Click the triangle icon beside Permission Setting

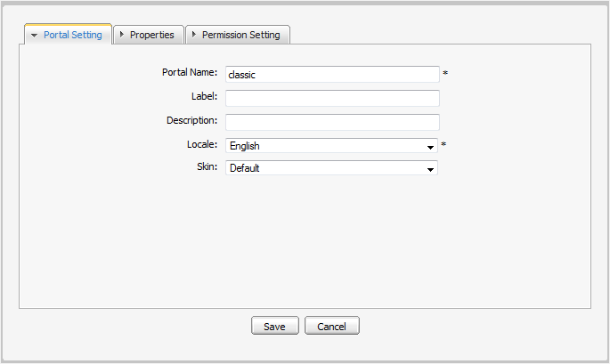tap(193, 35)
